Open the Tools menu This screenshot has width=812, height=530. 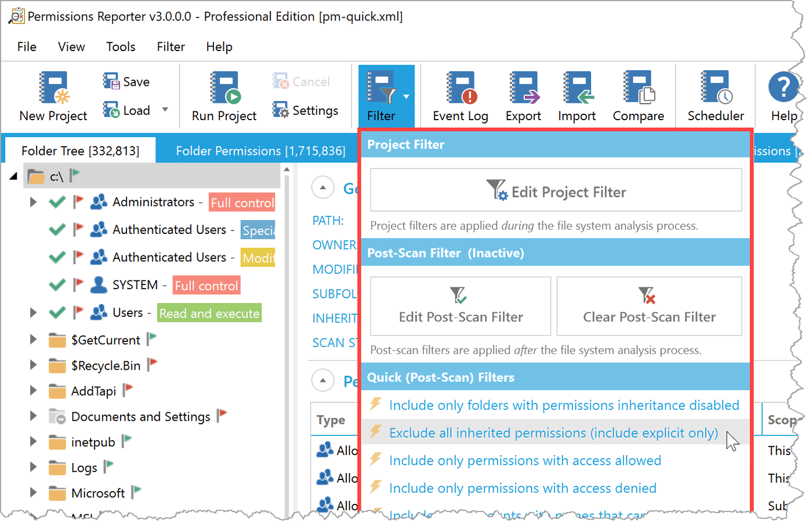coord(121,47)
